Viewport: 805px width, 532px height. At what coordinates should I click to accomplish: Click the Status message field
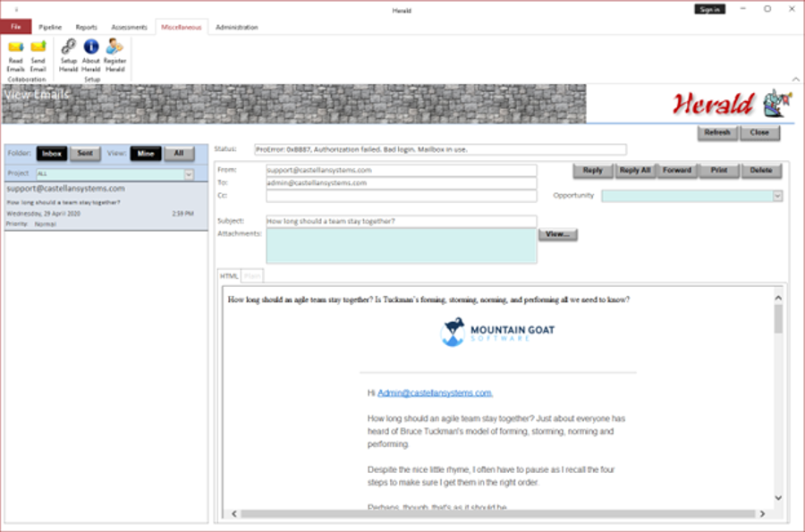click(440, 149)
